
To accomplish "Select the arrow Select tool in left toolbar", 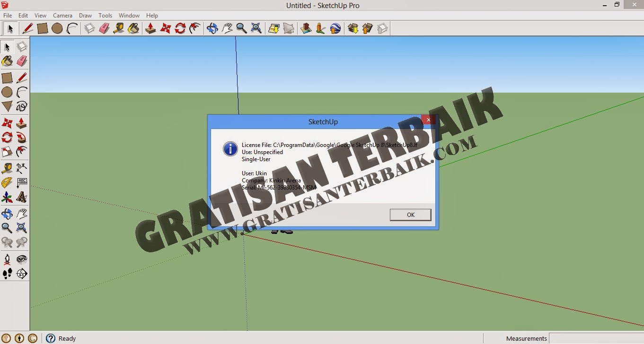I will point(7,47).
